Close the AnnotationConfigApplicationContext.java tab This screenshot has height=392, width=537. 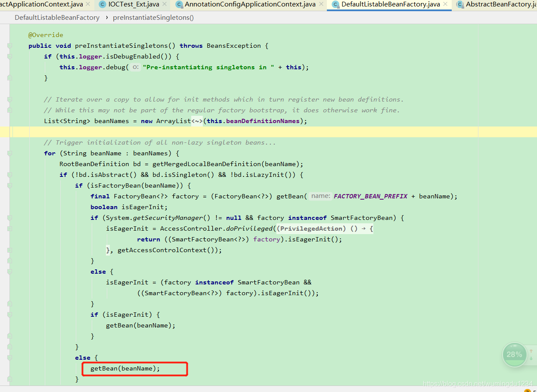tap(321, 4)
